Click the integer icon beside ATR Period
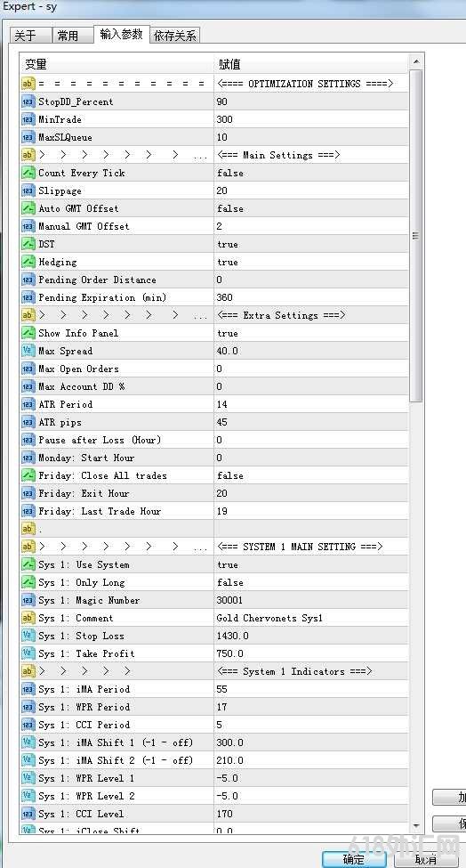 point(28,404)
